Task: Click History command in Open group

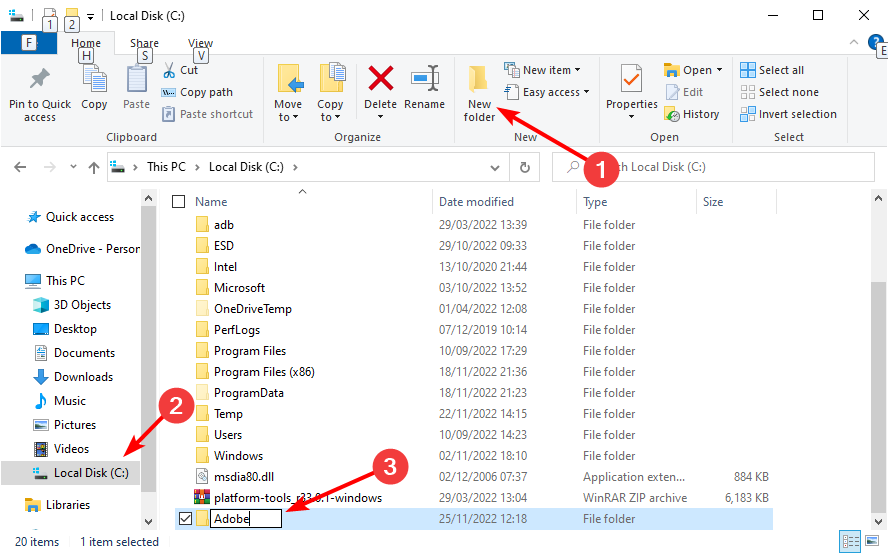Action: click(691, 114)
